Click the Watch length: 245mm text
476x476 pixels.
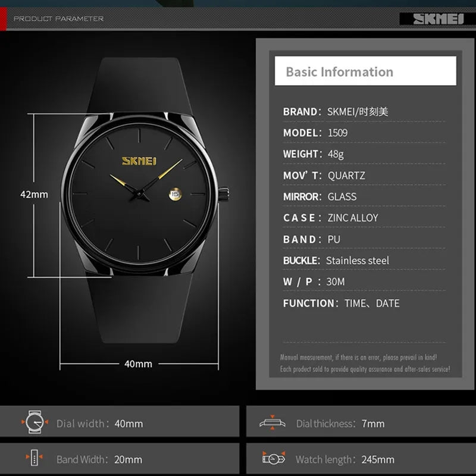(345, 459)
